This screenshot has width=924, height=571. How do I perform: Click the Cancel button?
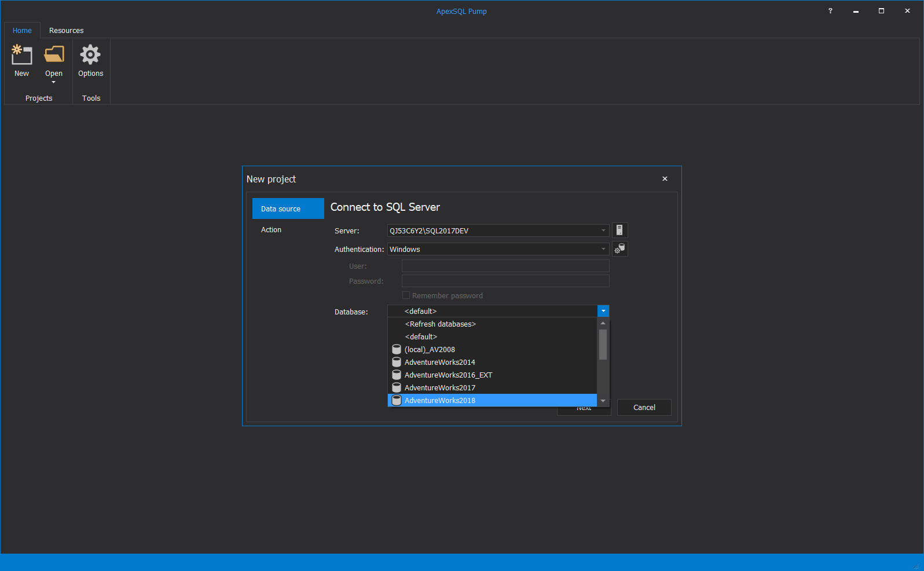644,407
